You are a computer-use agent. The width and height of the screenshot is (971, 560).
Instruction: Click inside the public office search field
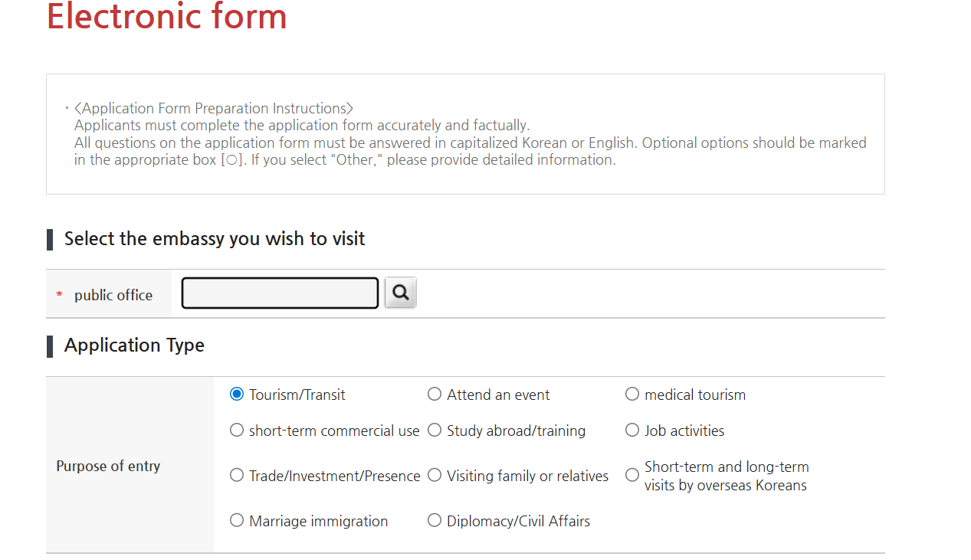[x=279, y=292]
